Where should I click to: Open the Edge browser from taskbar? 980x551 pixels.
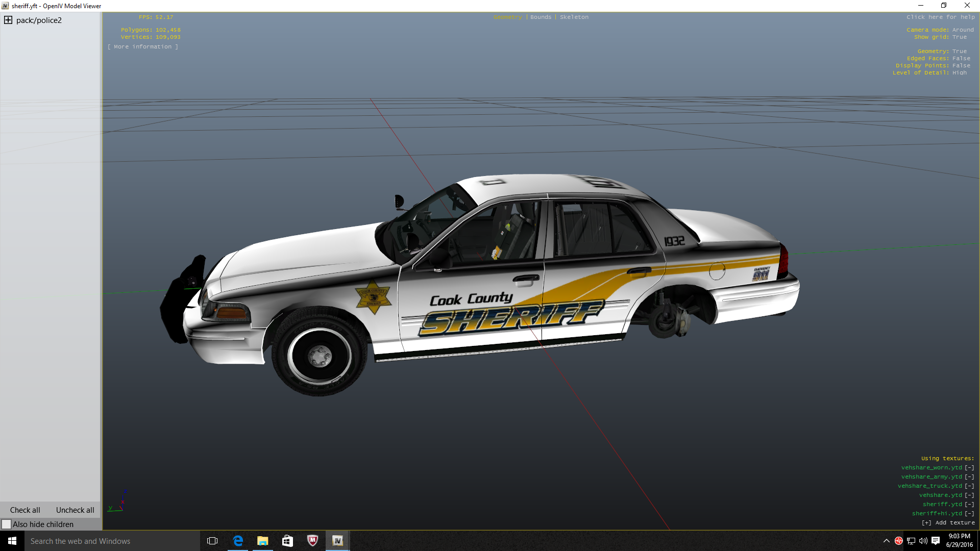tap(238, 541)
